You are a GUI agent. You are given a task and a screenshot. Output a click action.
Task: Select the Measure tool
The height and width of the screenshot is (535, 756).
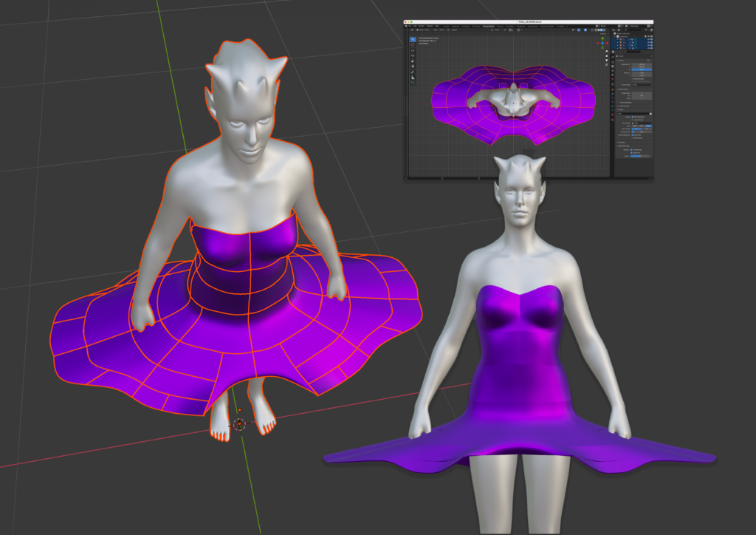(x=413, y=77)
